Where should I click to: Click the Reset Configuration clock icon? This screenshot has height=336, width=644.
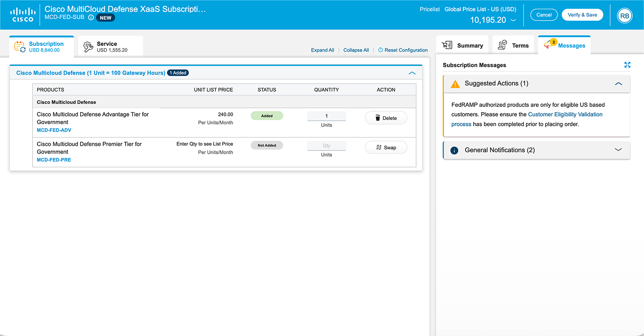tap(381, 50)
